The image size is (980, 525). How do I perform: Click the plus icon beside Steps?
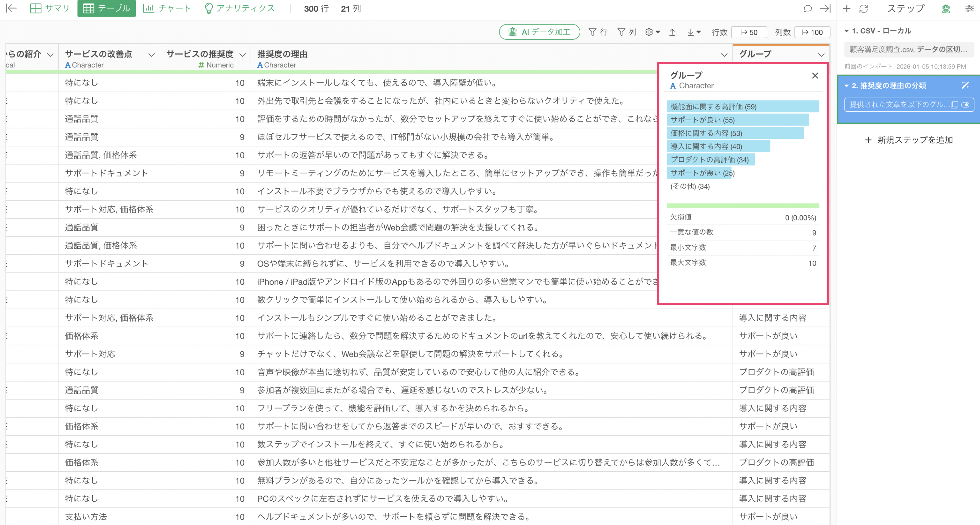click(x=847, y=8)
